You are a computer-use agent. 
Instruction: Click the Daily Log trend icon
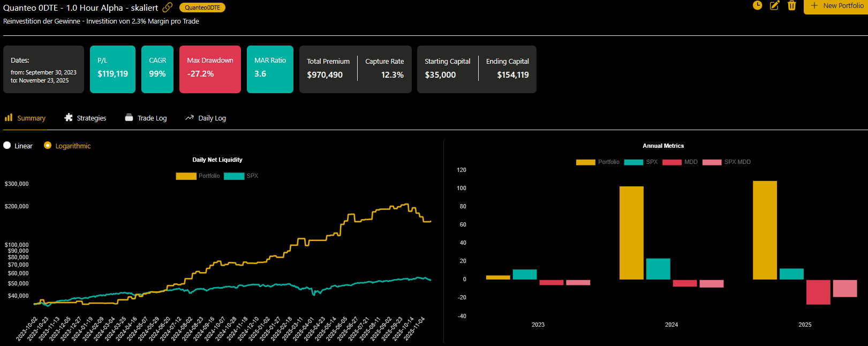pos(190,118)
